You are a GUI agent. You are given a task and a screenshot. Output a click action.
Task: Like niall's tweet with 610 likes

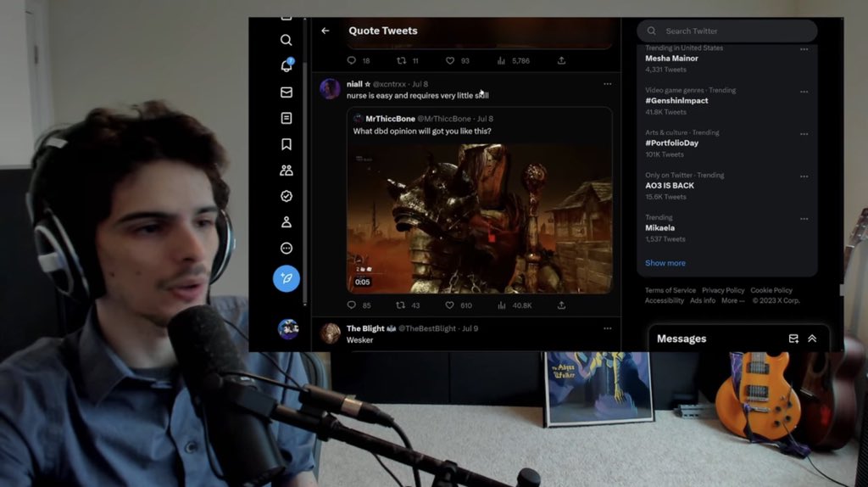coord(449,305)
